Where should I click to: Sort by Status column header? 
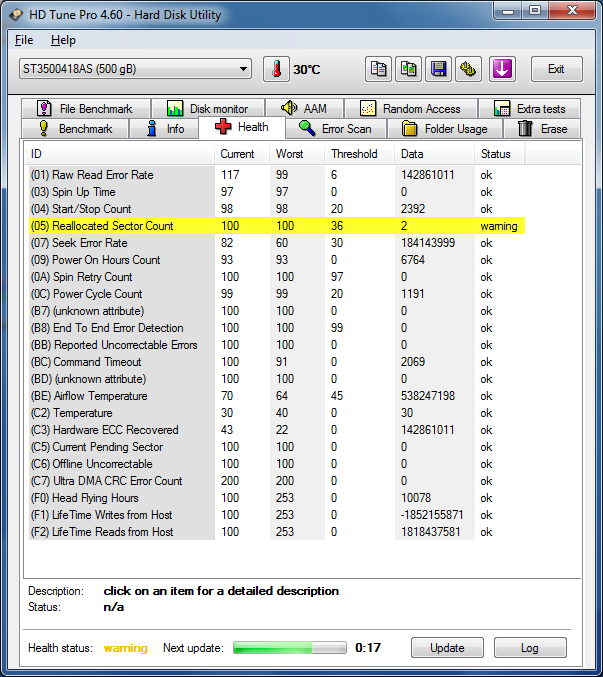[x=500, y=154]
